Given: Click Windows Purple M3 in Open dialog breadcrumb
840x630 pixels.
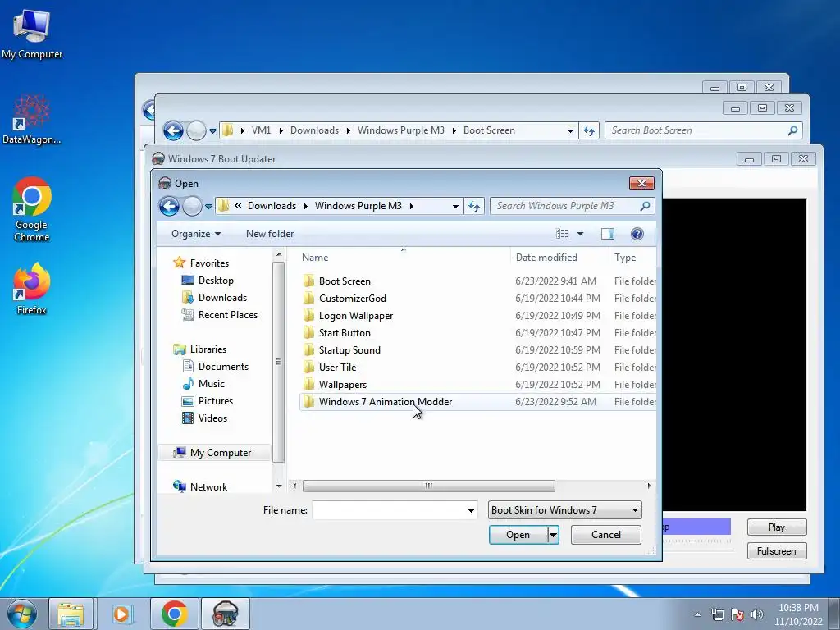Looking at the screenshot, I should pos(358,206).
